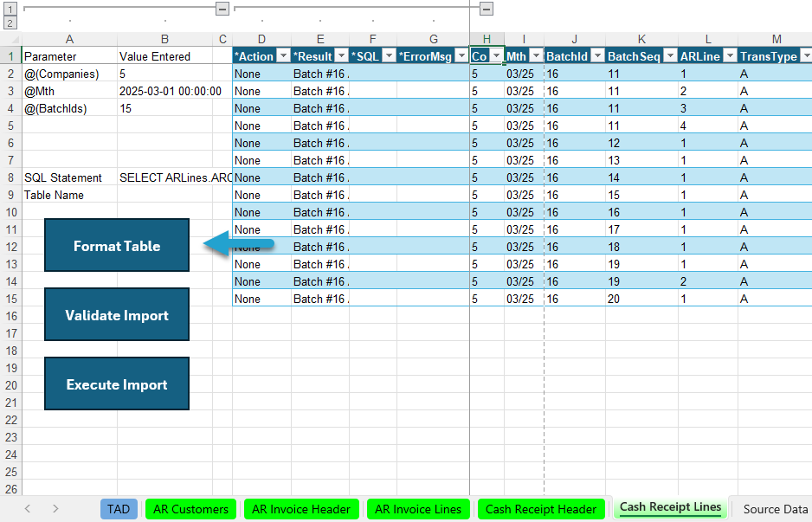Click ARLine cell with value 4
The image size is (812, 522).
click(708, 126)
